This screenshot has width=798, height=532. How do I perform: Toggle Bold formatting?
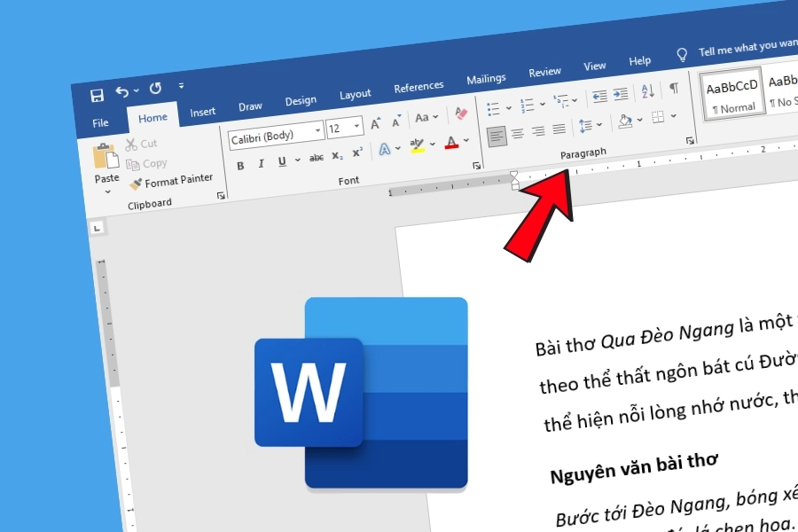pos(240,165)
